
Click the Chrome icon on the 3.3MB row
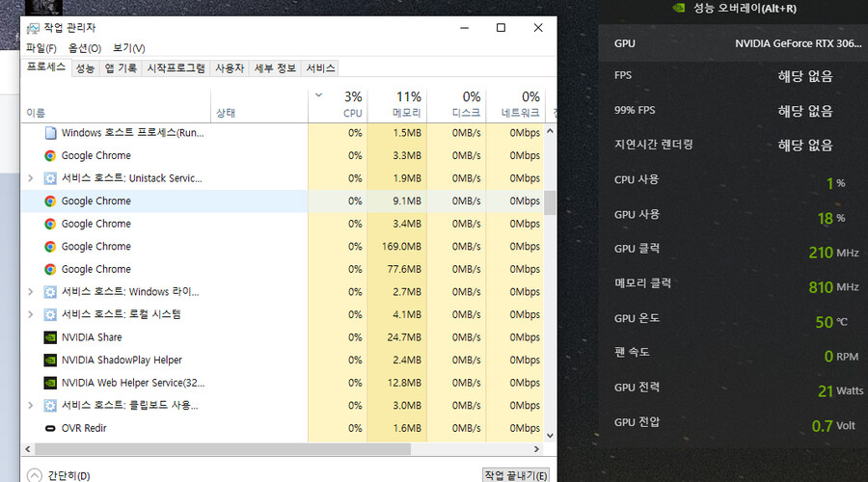50,155
